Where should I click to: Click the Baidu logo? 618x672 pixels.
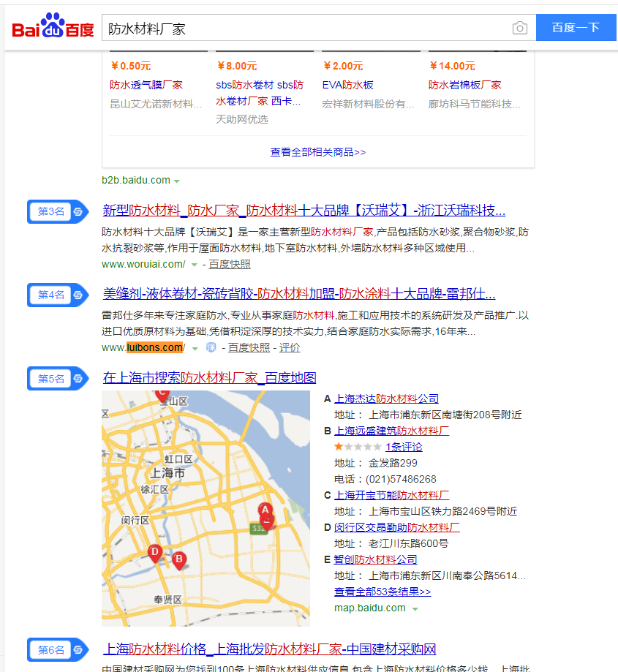(x=53, y=26)
